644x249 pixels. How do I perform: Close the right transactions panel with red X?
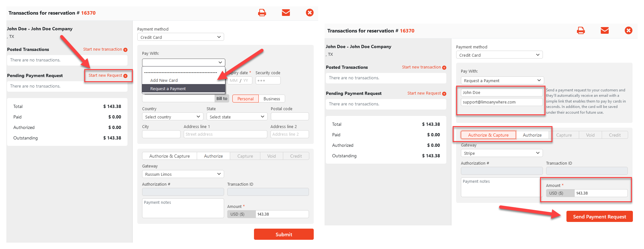click(628, 31)
